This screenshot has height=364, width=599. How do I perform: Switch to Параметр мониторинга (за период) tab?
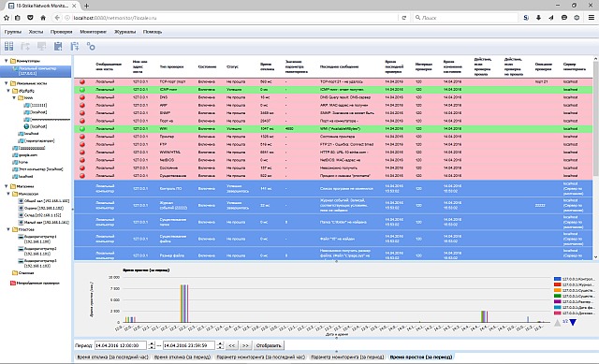click(347, 357)
